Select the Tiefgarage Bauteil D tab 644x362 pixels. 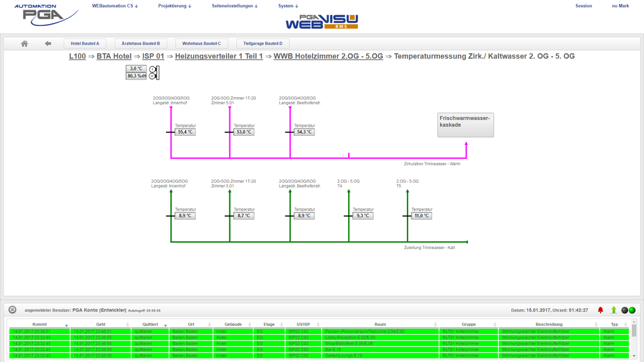[263, 43]
